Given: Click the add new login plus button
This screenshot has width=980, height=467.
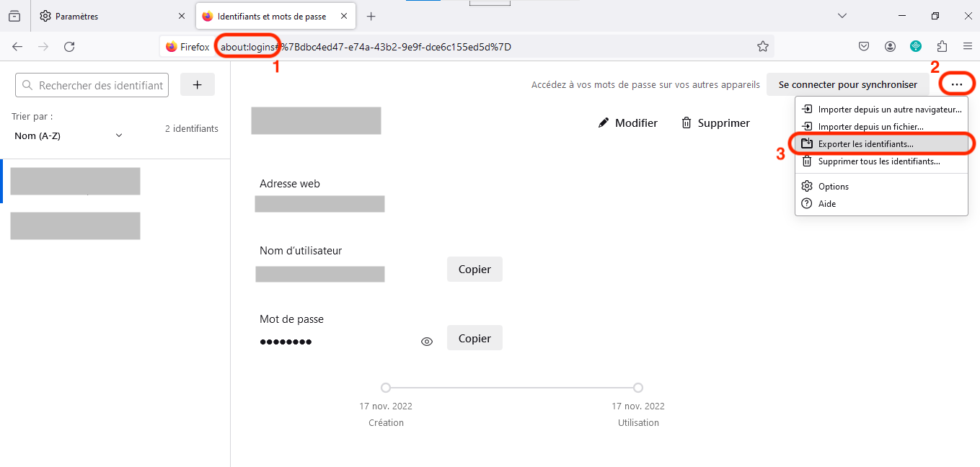Looking at the screenshot, I should [197, 84].
